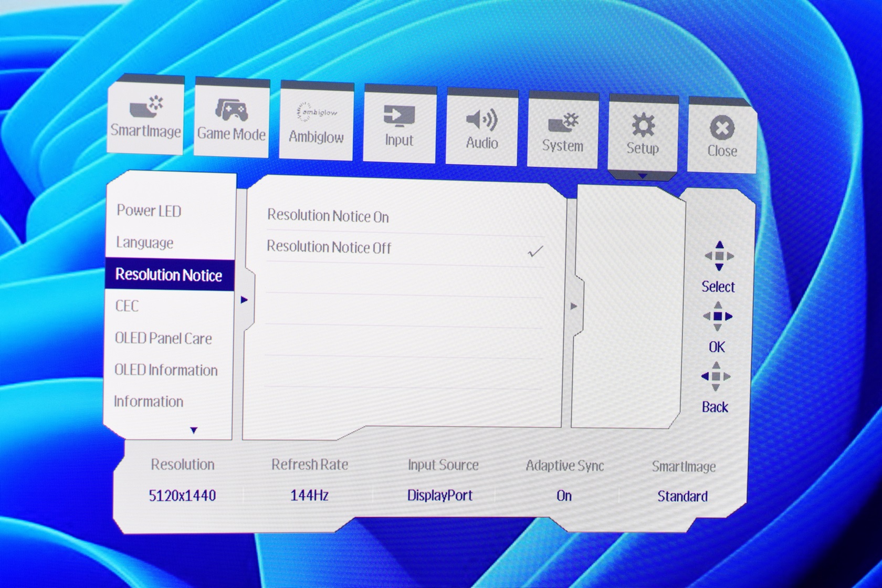Click the Back directional pad icon

(x=716, y=376)
